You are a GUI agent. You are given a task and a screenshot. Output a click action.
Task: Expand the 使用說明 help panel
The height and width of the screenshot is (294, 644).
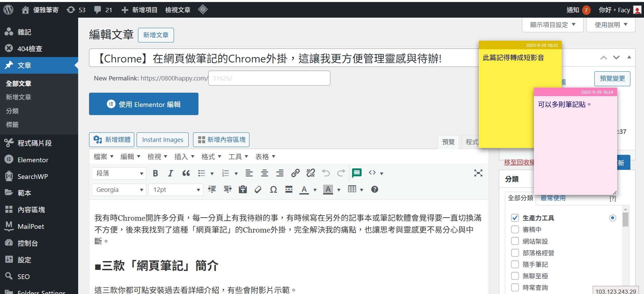click(x=611, y=25)
